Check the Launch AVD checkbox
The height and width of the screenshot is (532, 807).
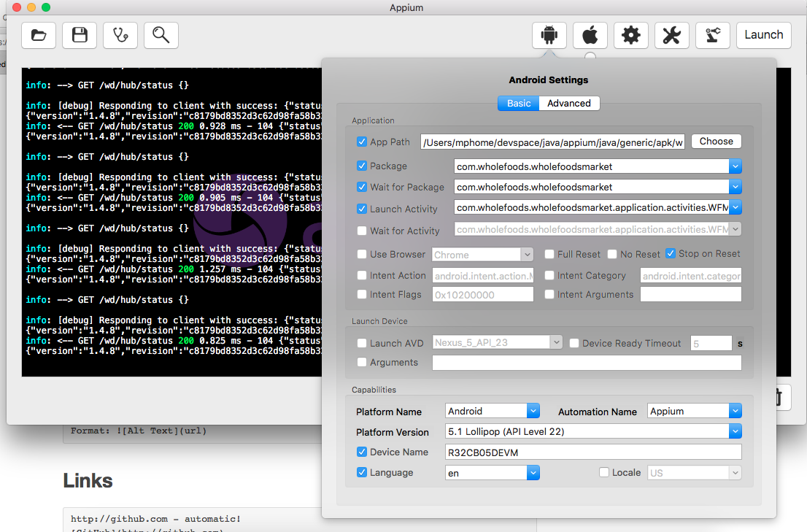[362, 343]
